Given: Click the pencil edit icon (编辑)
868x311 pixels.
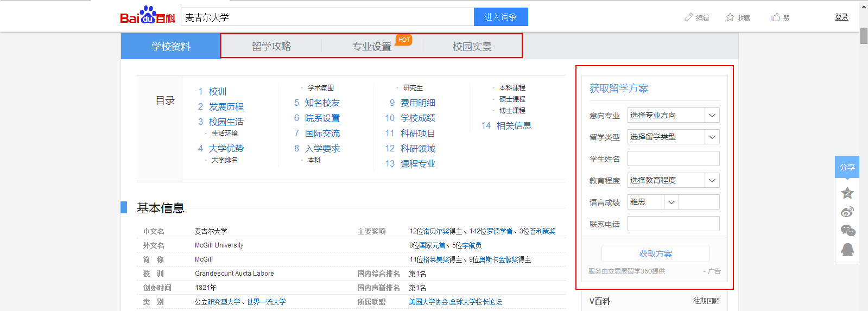Looking at the screenshot, I should click(689, 17).
